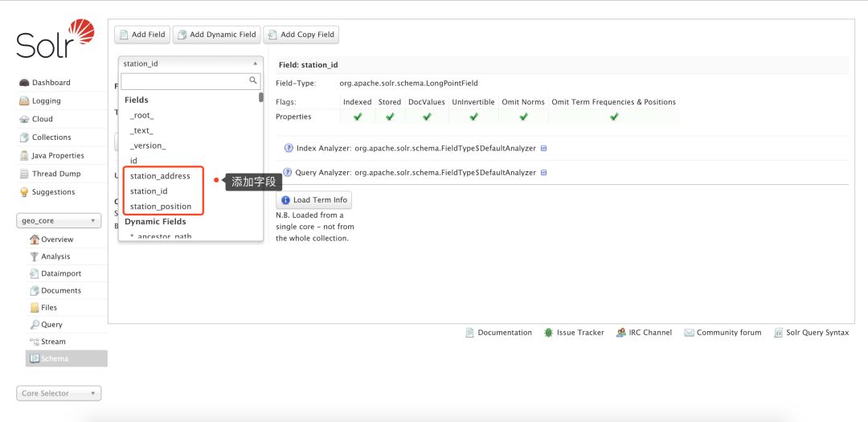Click the Load Term Info blue icon
This screenshot has height=422, width=868.
pos(285,200)
